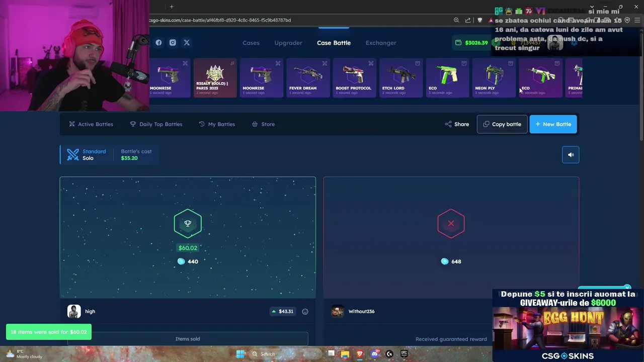Open the Instagram social link icon
The width and height of the screenshot is (644, 362).
click(173, 43)
